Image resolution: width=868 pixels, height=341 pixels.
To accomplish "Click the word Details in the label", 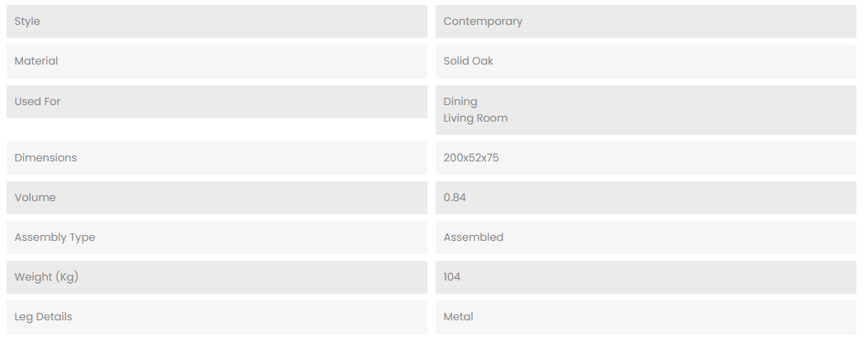I will [54, 317].
